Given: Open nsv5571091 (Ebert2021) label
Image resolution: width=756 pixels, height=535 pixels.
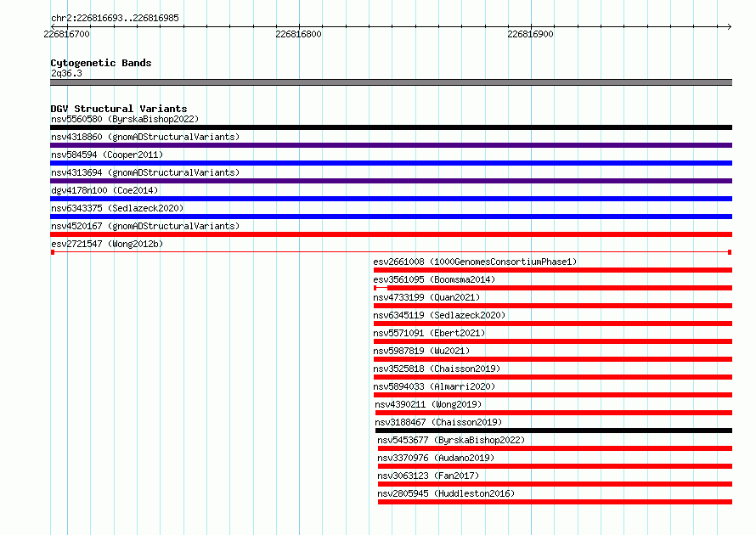Looking at the screenshot, I should tap(429, 333).
